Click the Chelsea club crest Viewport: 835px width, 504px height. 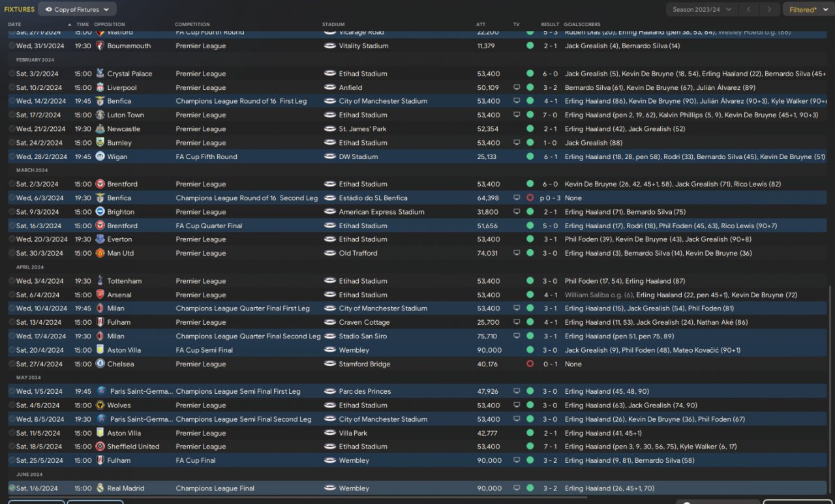point(100,364)
